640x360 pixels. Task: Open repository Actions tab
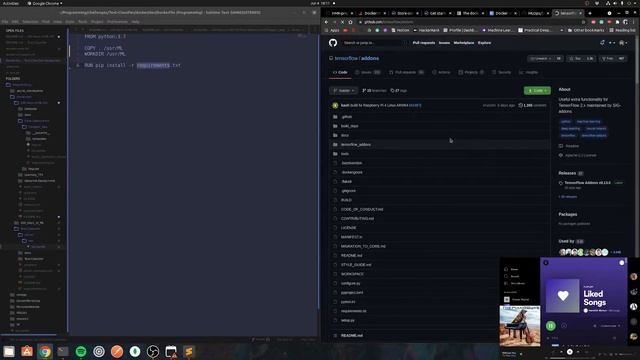[x=441, y=72]
